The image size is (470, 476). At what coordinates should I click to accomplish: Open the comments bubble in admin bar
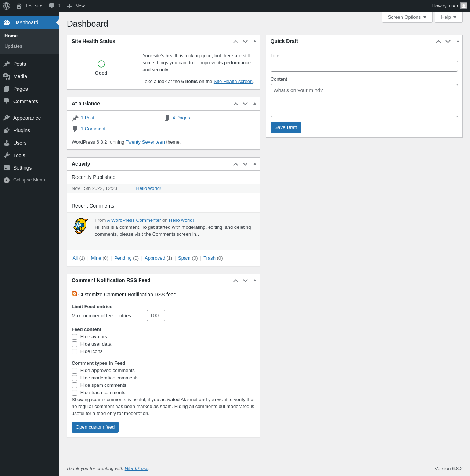pyautogui.click(x=52, y=6)
